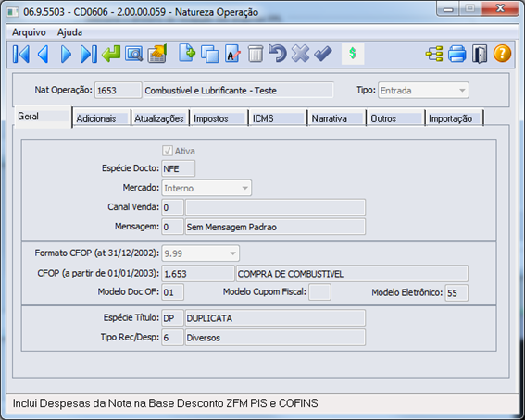Open the Tipo dropdown showing Entrada
Screen dimensions: 525x420
click(423, 91)
